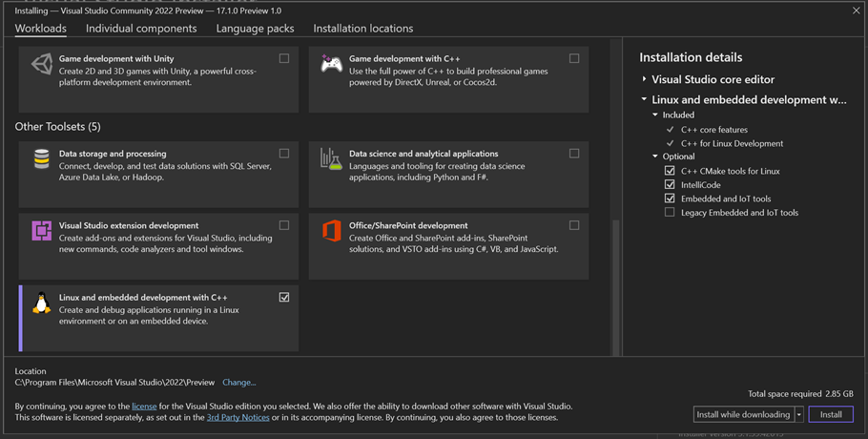Collapse the Optional components section
868x439 pixels.
point(655,157)
